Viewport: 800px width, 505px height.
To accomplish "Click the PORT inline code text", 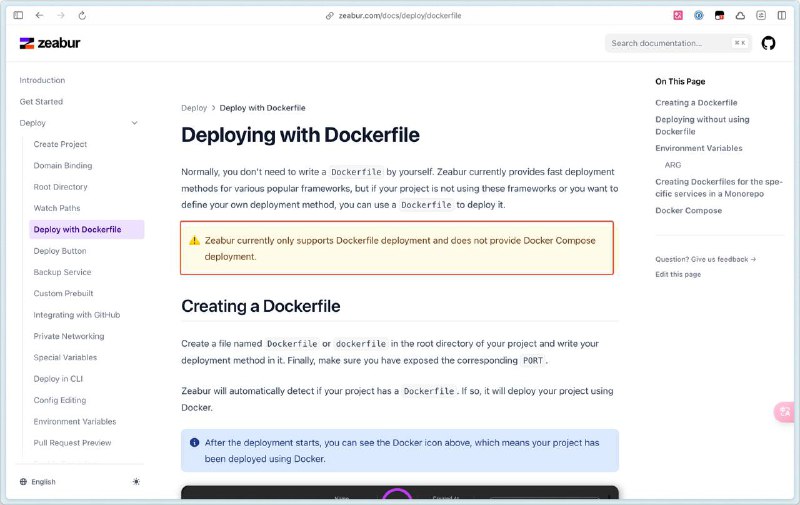I will click(533, 361).
